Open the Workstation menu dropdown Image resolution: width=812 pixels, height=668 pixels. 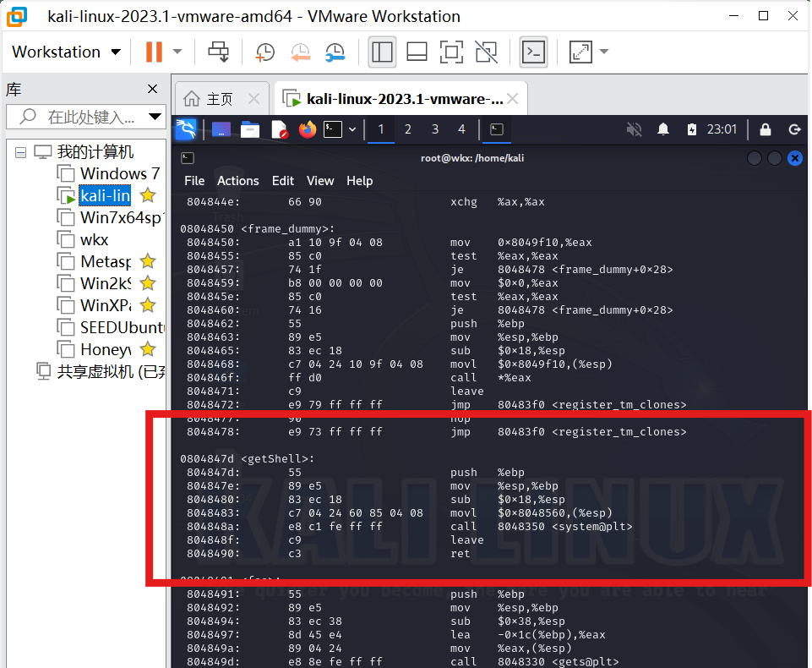(66, 52)
